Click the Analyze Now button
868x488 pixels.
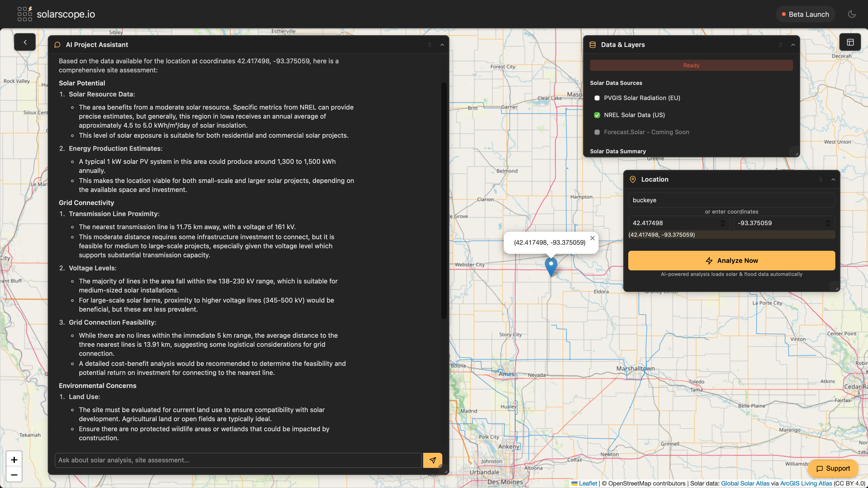pos(731,261)
